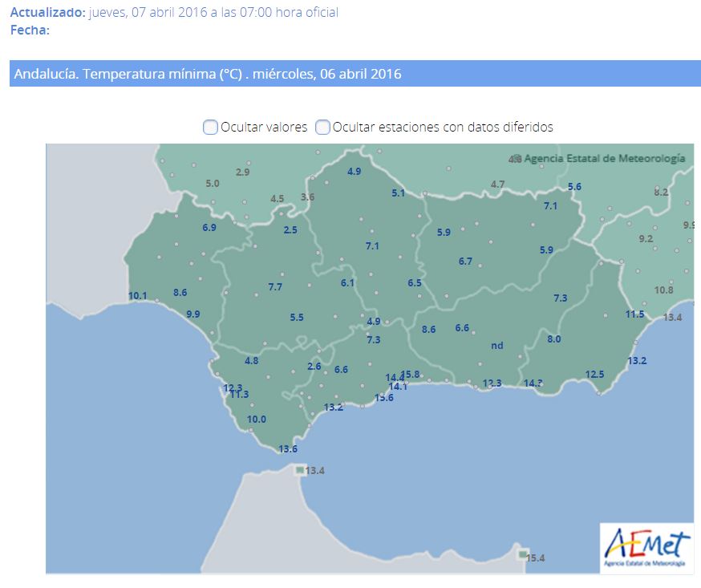Open the station showing 11.5

point(634,314)
